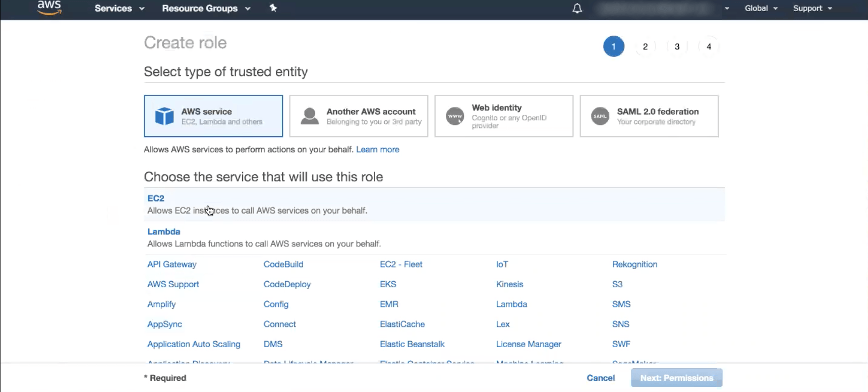Jump to step 4 circle
This screenshot has width=868, height=392.
click(709, 46)
